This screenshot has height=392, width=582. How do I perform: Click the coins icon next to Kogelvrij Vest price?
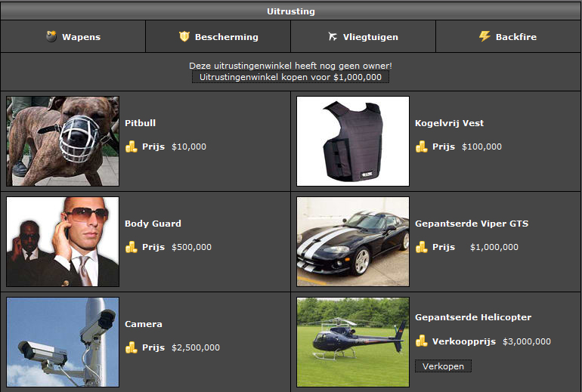422,147
